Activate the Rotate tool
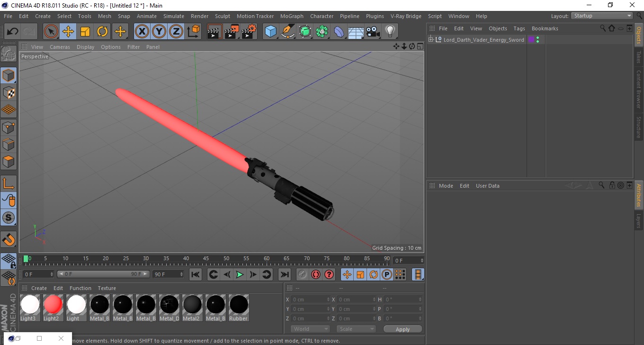The height and width of the screenshot is (345, 644). [102, 32]
